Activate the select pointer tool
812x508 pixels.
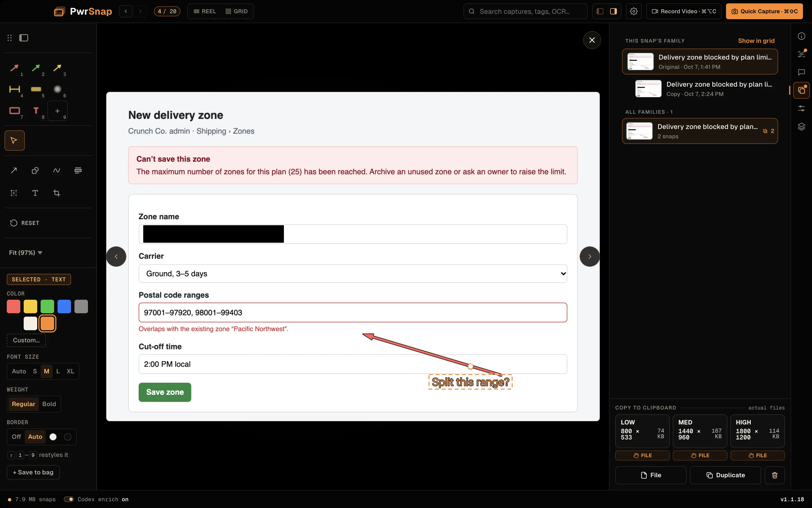coord(14,141)
